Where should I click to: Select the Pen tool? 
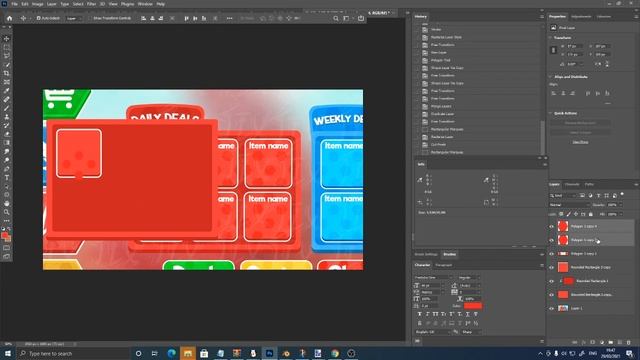coord(7,169)
